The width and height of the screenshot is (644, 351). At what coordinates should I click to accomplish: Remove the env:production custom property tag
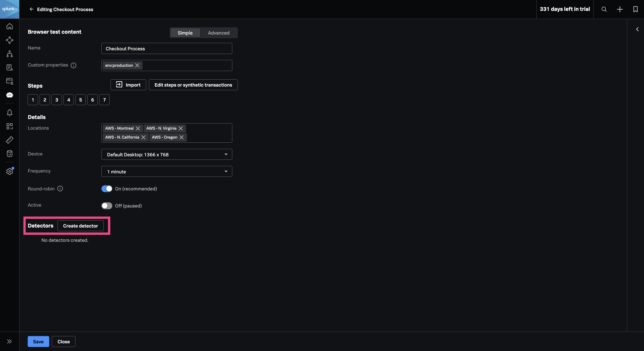(x=137, y=65)
